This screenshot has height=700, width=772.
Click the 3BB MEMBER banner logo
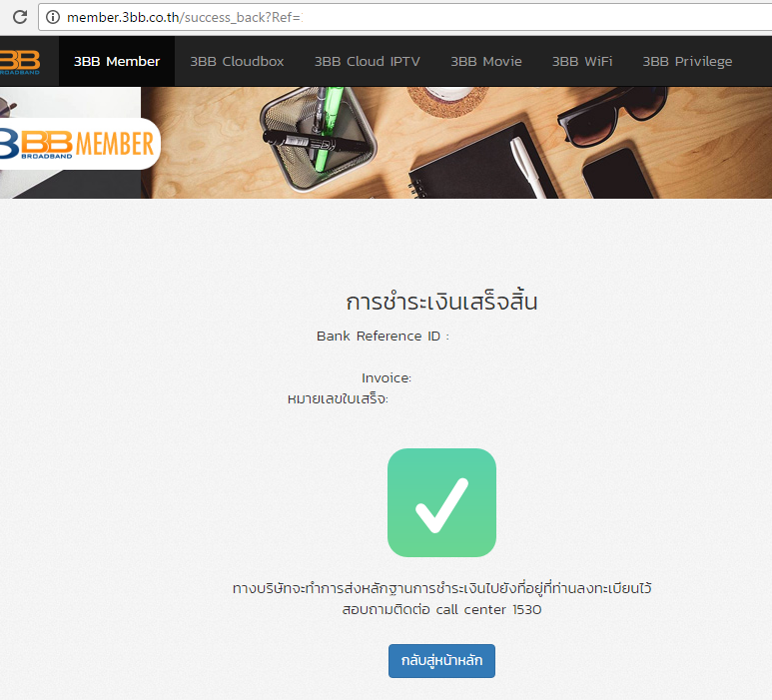coord(79,144)
